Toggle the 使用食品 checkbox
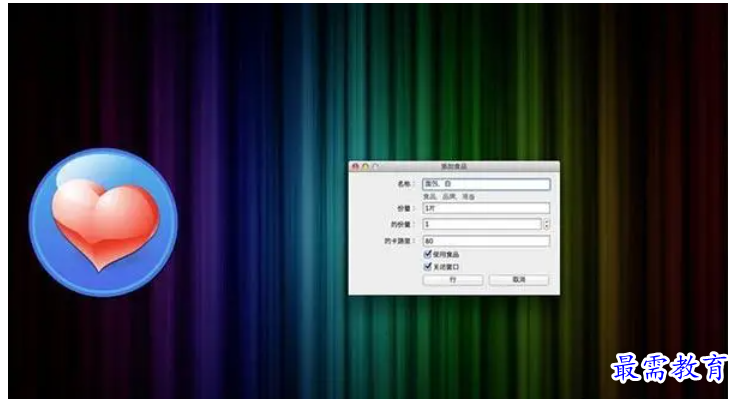Viewport: 735px width, 399px height. (428, 254)
